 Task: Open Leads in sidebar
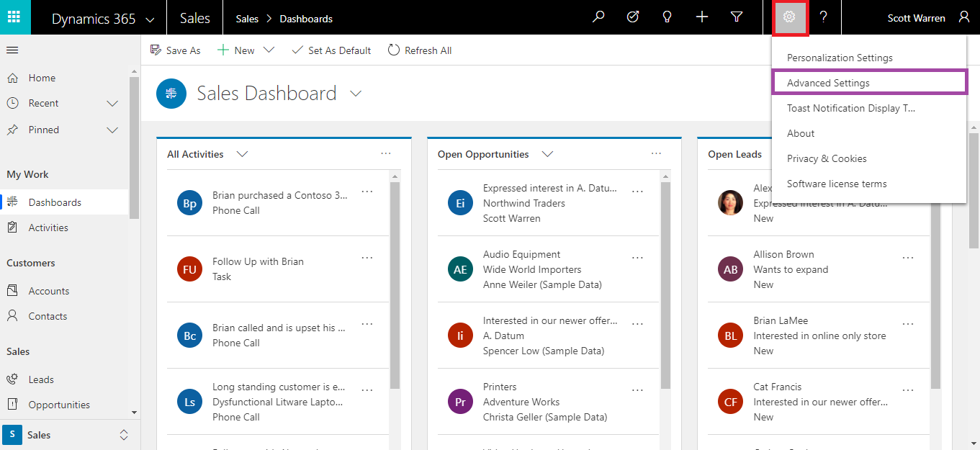pos(65,379)
